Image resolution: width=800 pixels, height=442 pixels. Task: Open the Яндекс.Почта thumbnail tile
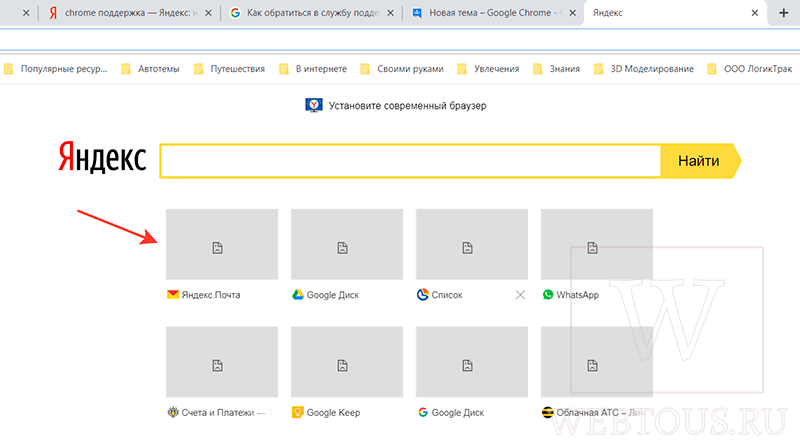(222, 244)
